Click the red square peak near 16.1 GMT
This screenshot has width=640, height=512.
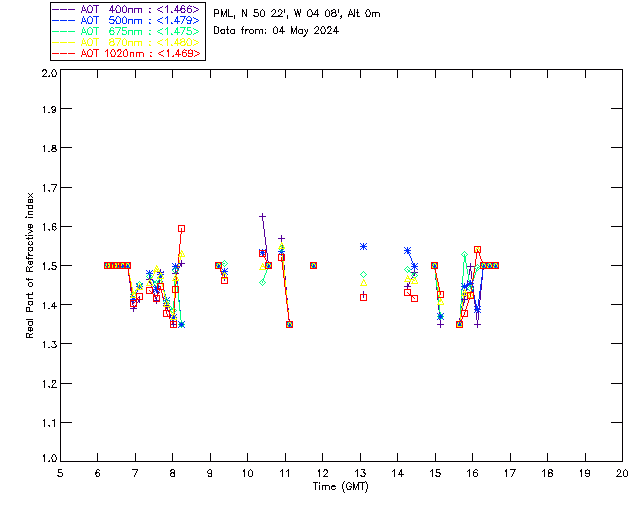(477, 249)
